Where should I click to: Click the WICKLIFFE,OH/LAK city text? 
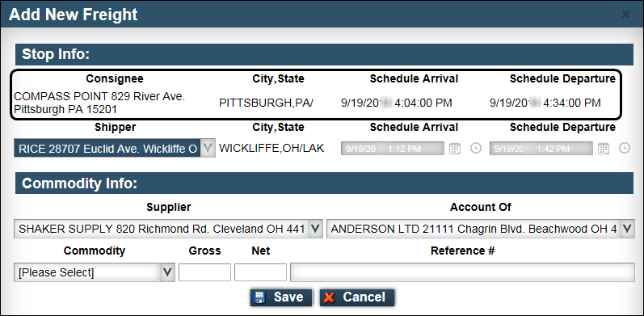click(x=271, y=148)
